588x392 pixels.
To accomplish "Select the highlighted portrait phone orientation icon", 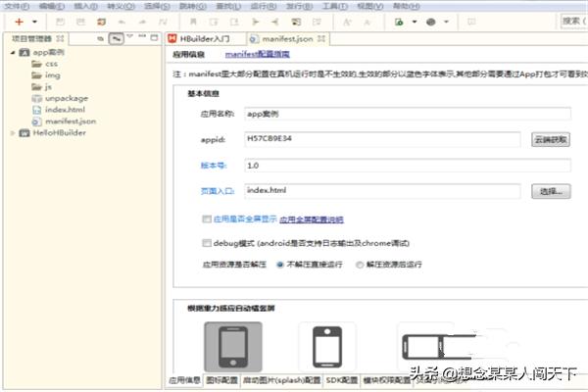I will pyautogui.click(x=232, y=347).
